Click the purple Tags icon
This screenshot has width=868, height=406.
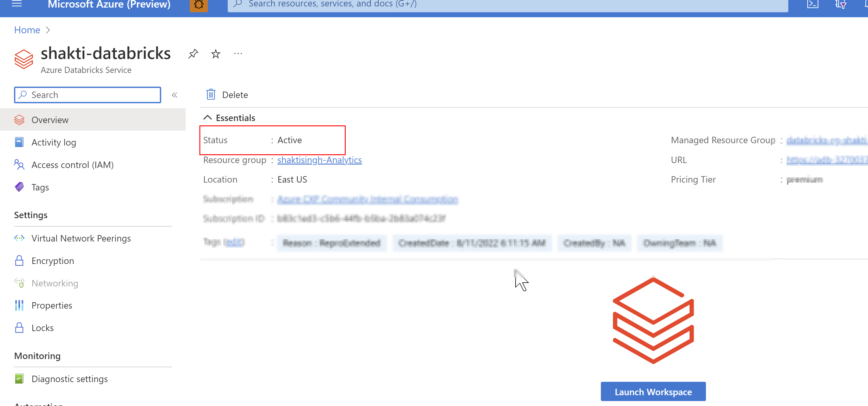click(19, 187)
